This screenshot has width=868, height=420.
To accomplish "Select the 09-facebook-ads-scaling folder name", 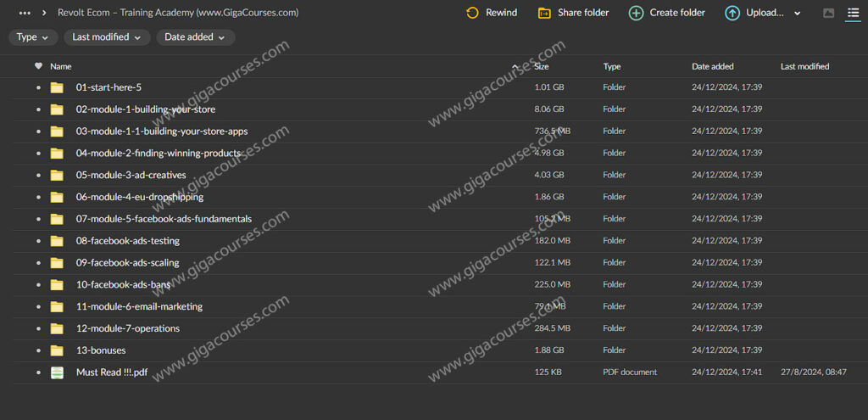I will point(127,263).
